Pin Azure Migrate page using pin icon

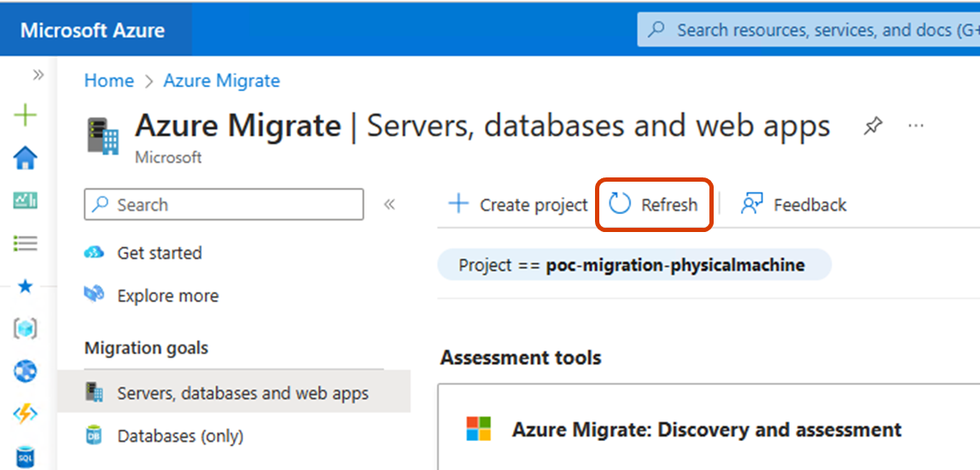pyautogui.click(x=872, y=127)
